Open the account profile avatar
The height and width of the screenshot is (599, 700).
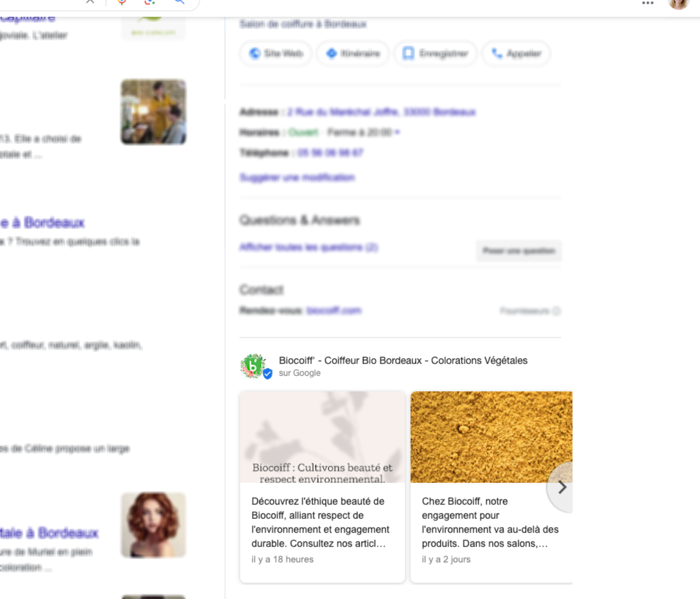pyautogui.click(x=678, y=3)
